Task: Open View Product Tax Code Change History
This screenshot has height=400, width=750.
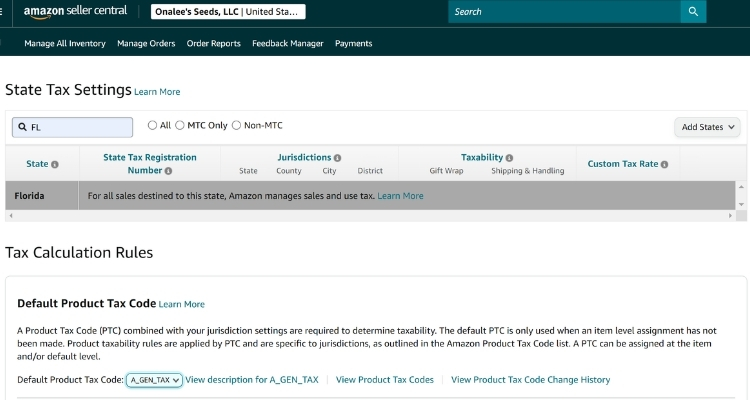Action: coord(530,380)
